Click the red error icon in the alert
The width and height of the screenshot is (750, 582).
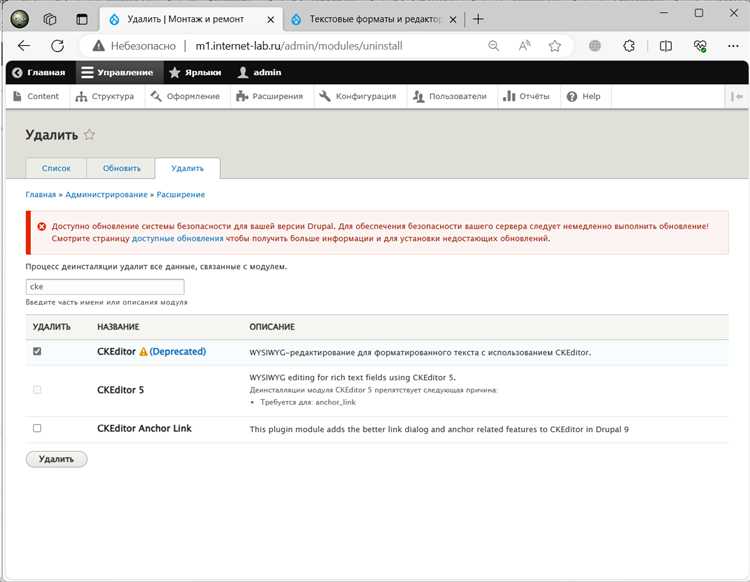(42, 226)
